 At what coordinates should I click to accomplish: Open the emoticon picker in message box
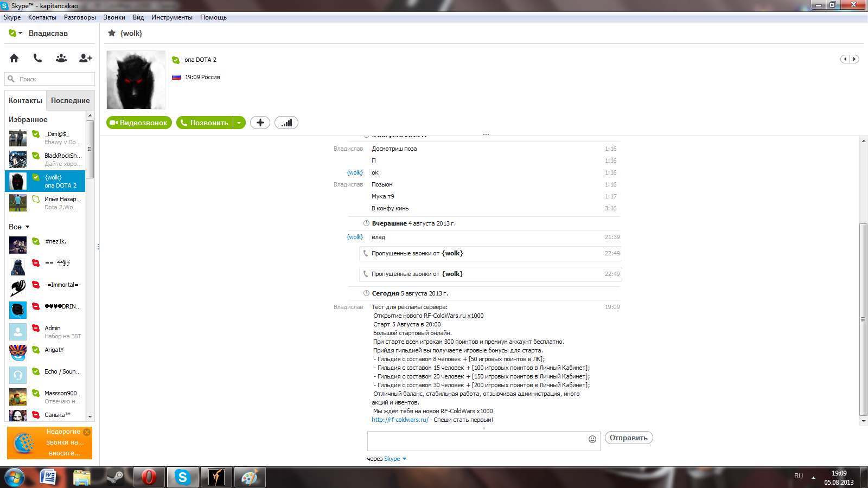(x=592, y=439)
